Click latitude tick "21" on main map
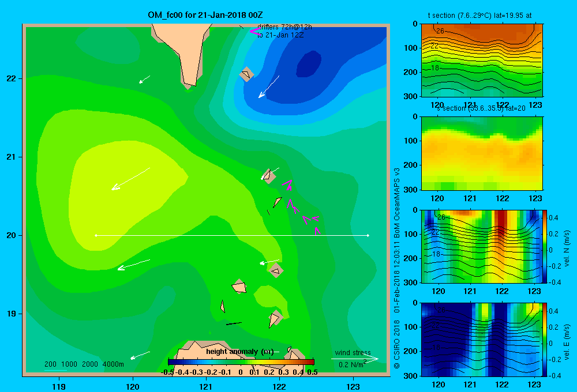Image resolution: width=577 pixels, height=392 pixels. [12, 157]
